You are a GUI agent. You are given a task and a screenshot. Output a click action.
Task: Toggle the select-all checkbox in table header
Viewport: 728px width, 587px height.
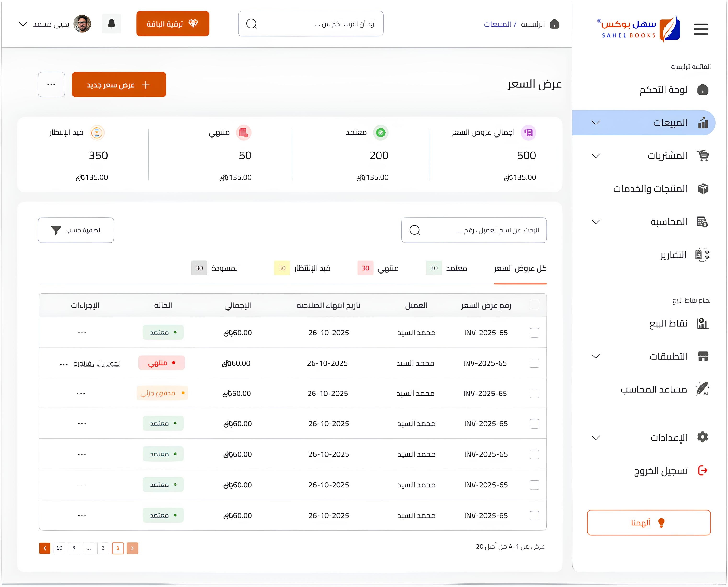534,305
